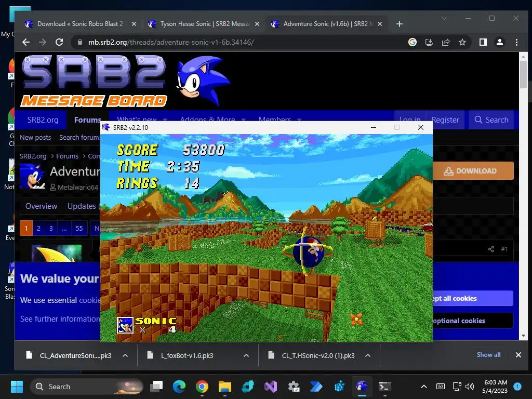Click the orange DOWNLOAD button
532x399 pixels.
pyautogui.click(x=473, y=170)
